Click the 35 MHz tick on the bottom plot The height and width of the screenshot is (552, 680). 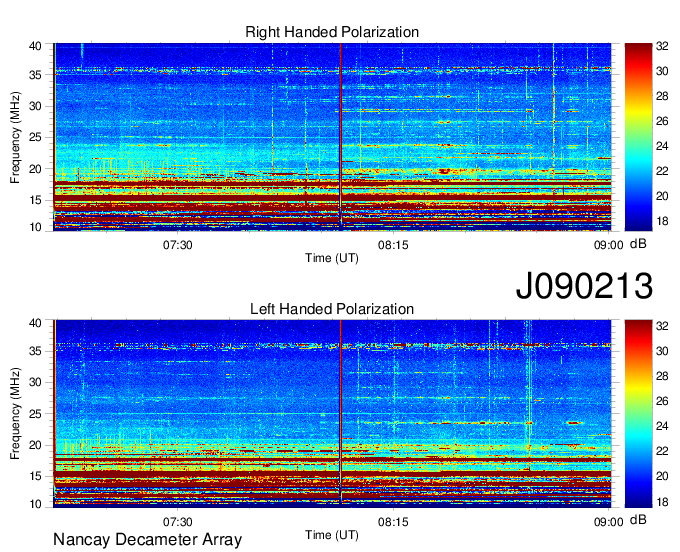point(35,351)
